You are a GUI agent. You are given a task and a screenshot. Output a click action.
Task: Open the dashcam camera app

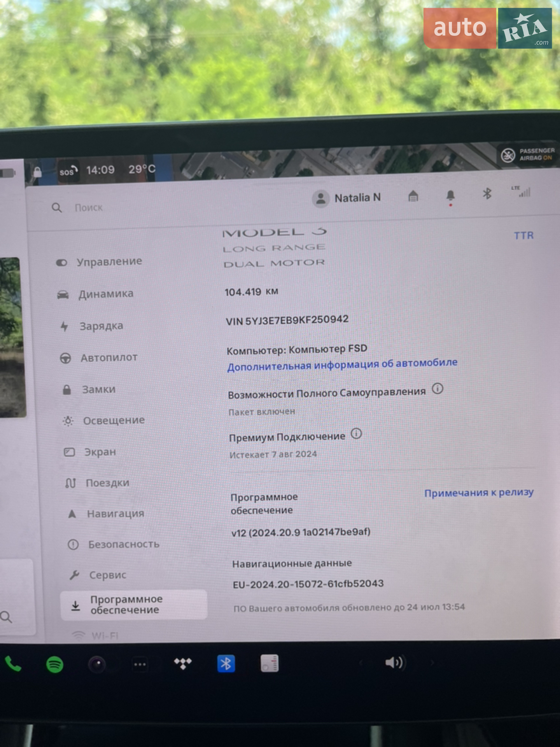tap(97, 664)
